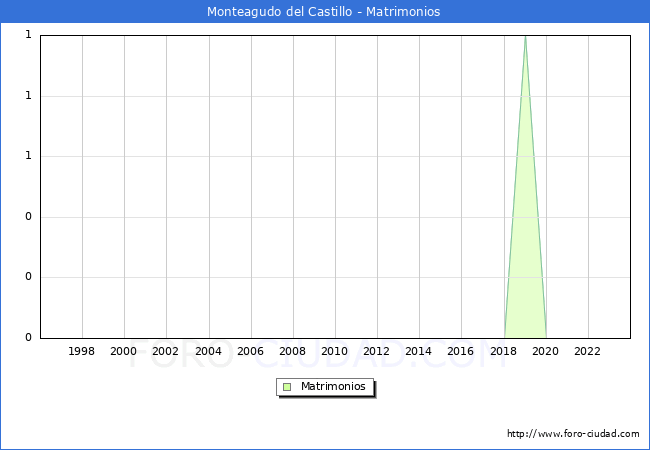Select the 2014 x-axis label

click(x=419, y=351)
